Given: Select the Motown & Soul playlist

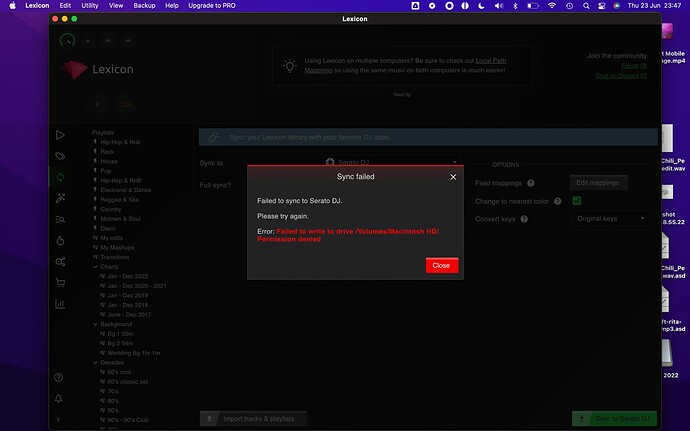Looking at the screenshot, I should 120,219.
